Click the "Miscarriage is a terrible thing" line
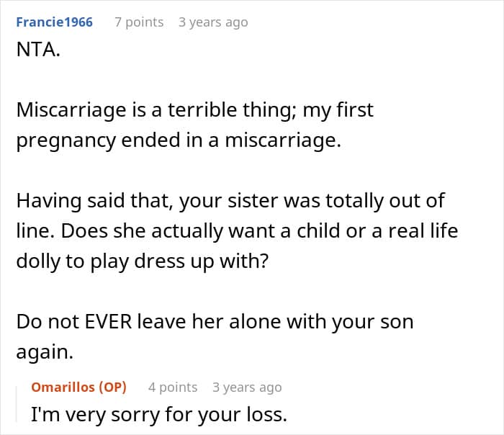The height and width of the screenshot is (435, 504). click(155, 111)
